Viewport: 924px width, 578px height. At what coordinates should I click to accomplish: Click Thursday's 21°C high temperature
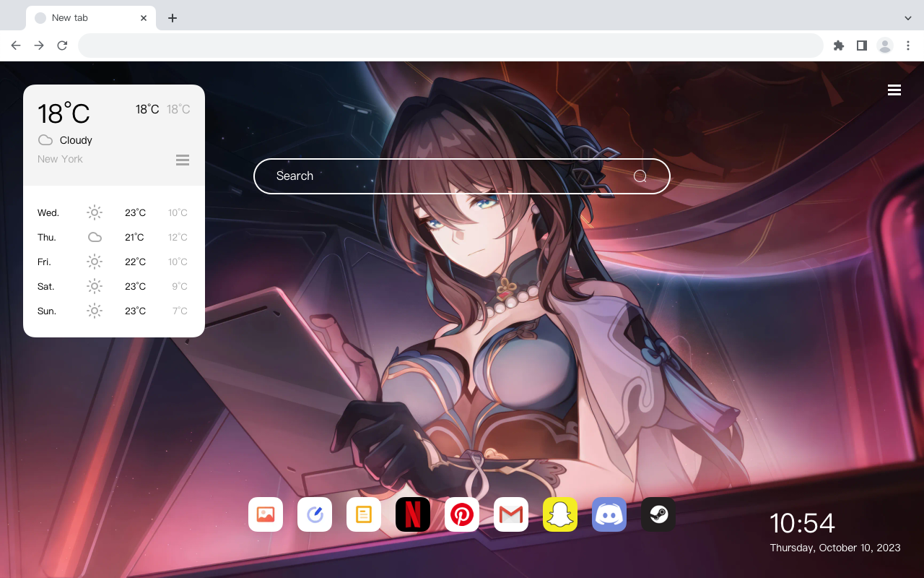coord(134,237)
